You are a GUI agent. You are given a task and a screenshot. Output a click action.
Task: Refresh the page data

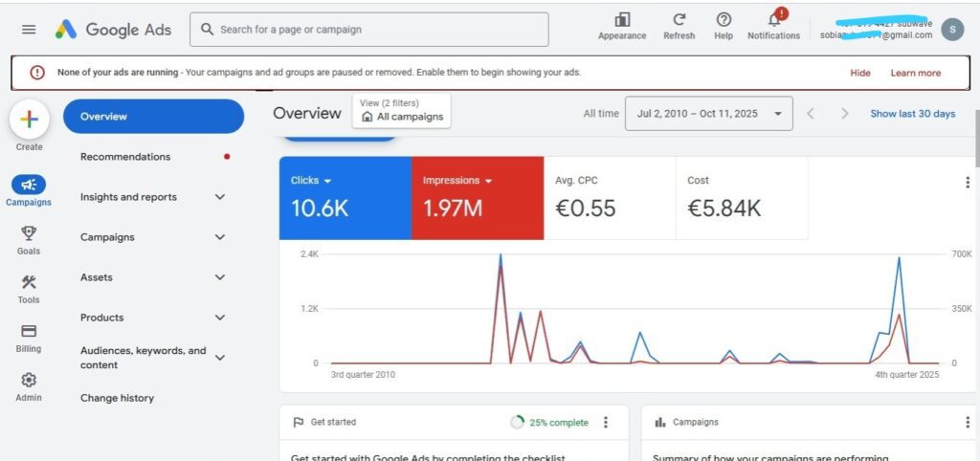[x=679, y=20]
